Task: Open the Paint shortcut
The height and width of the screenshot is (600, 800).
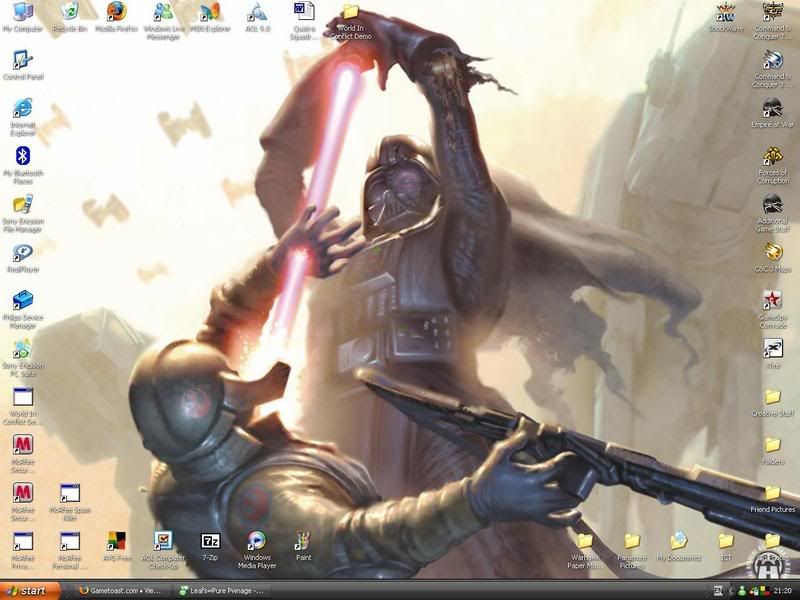Action: tap(304, 546)
